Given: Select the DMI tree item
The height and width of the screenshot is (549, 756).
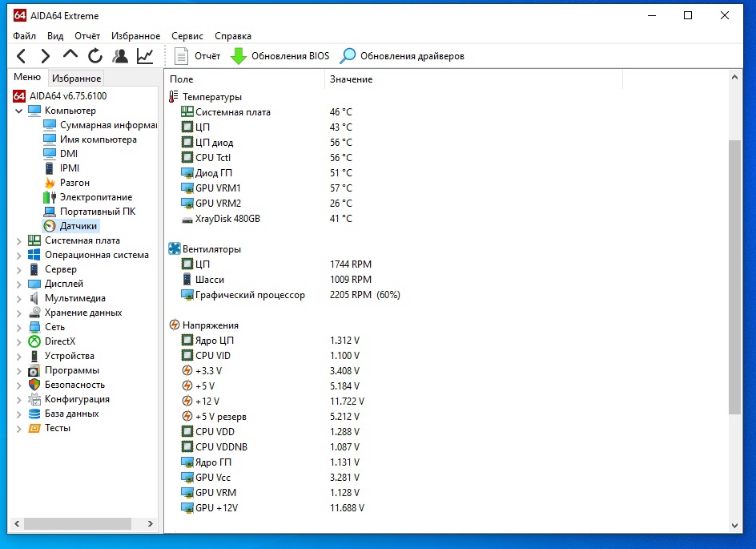Looking at the screenshot, I should pos(69,153).
